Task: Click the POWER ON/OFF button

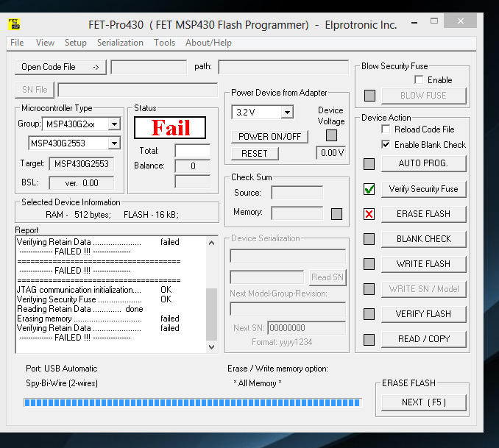Action: click(x=269, y=137)
